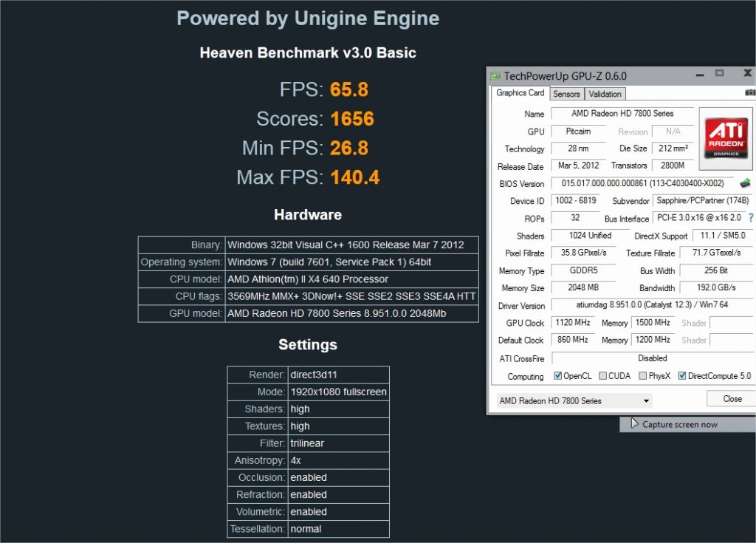Click the Binary Windows 32bit Visual C++ cell

tap(351, 245)
